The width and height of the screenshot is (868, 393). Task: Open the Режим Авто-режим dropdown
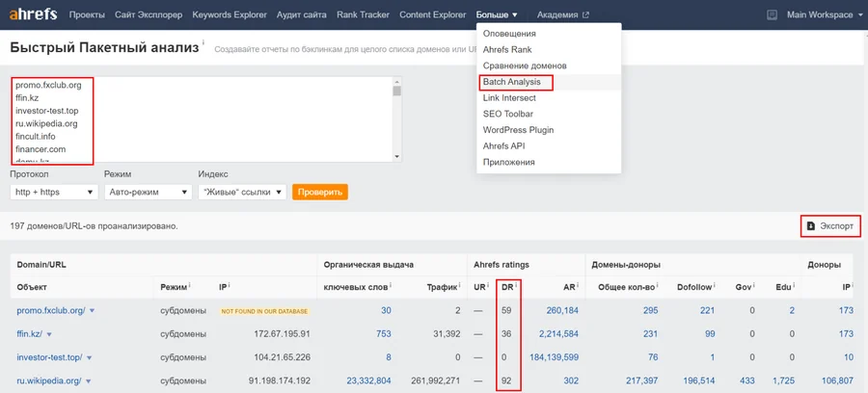[x=148, y=193]
